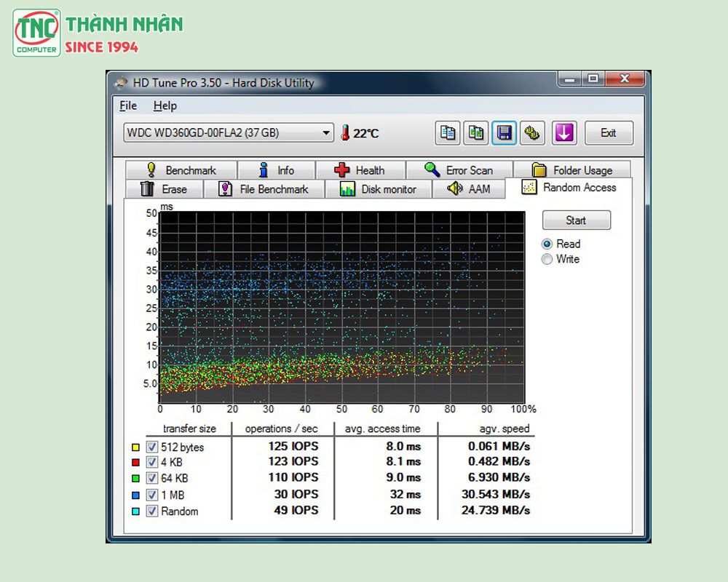Click the red 4 KB color swatch

tap(135, 462)
